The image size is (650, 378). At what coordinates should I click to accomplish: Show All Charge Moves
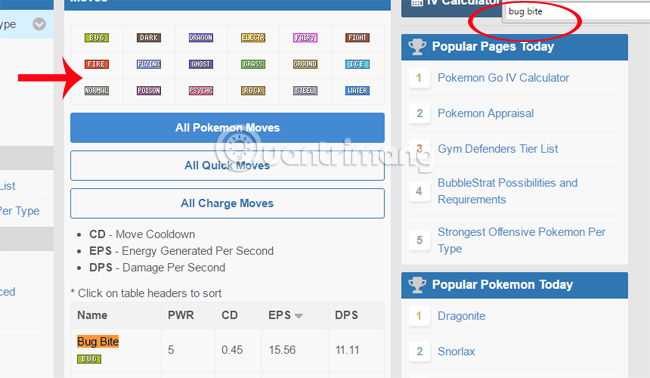(227, 203)
